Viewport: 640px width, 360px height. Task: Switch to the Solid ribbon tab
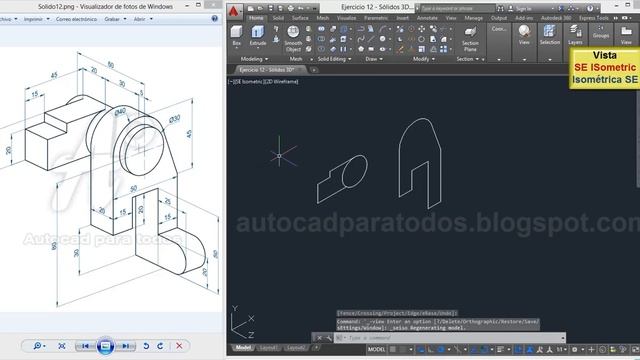point(278,18)
